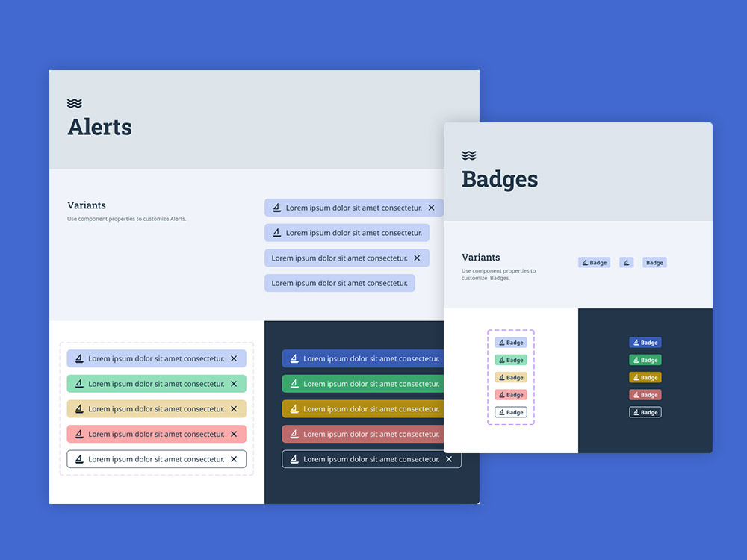Click the wave logo above Alerts heading

[74, 103]
